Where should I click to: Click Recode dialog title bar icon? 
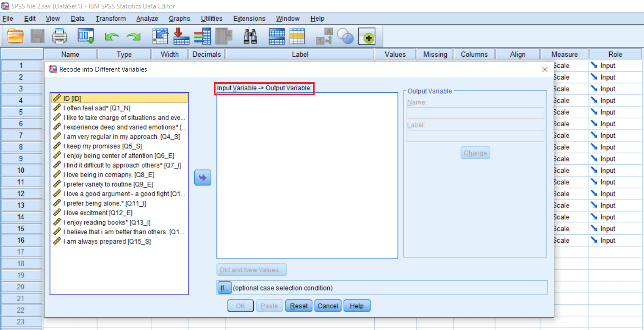coord(53,69)
